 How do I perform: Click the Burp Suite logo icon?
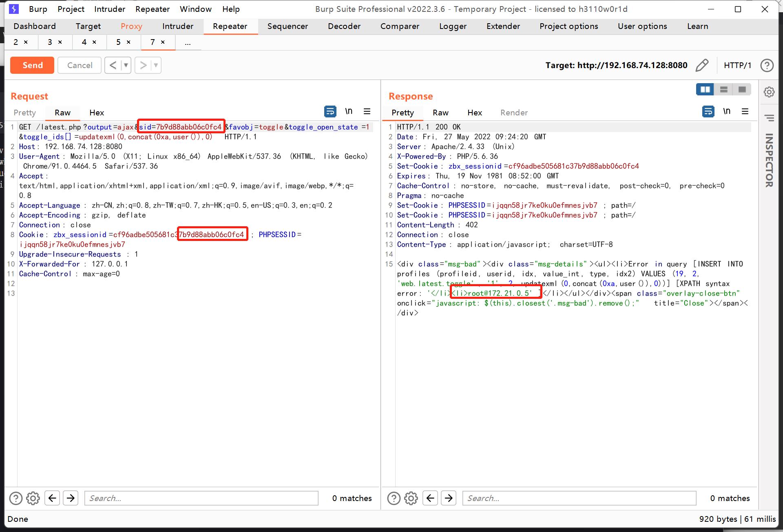[13, 9]
